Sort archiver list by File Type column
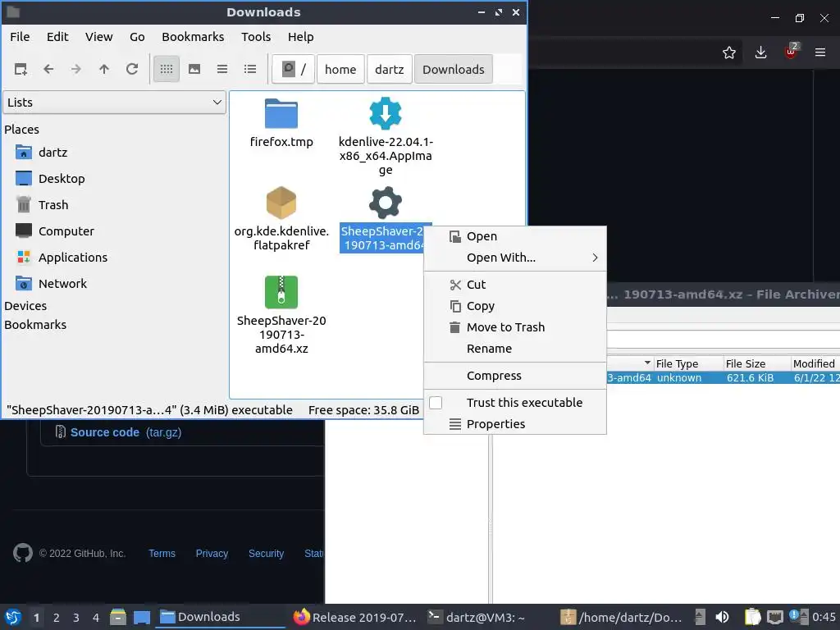 pyautogui.click(x=688, y=363)
